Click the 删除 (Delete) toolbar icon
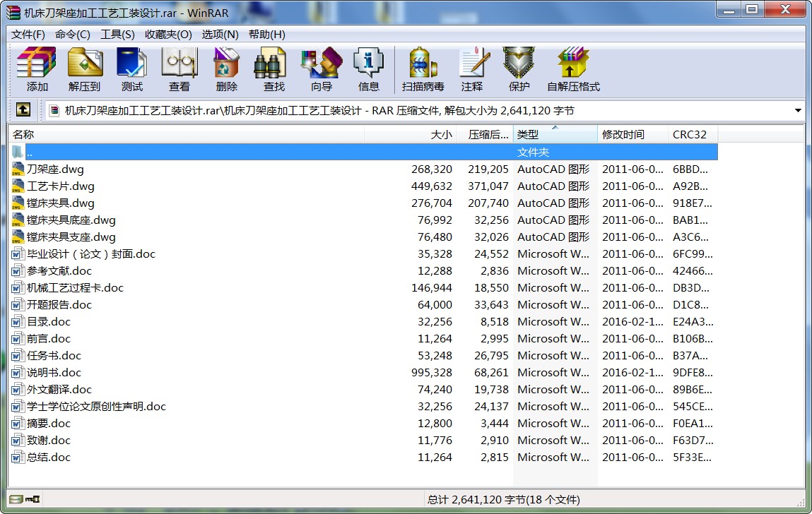 point(226,63)
